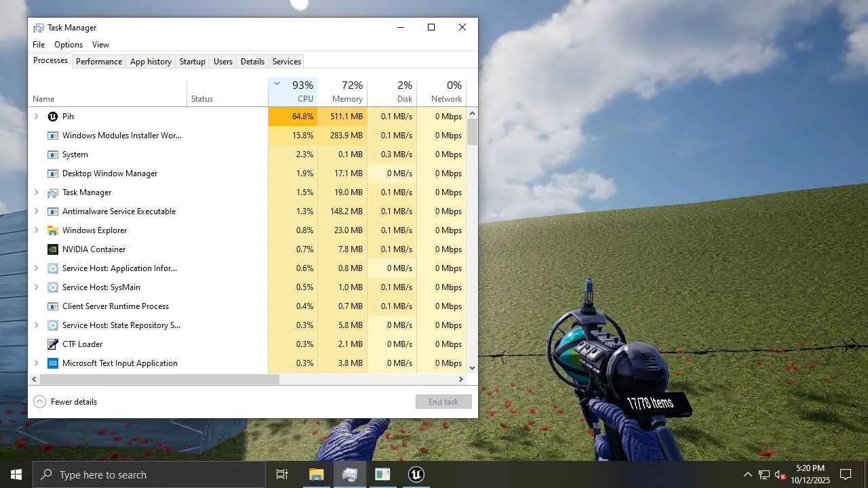Select the Processes tab
The image size is (868, 488).
coord(51,60)
